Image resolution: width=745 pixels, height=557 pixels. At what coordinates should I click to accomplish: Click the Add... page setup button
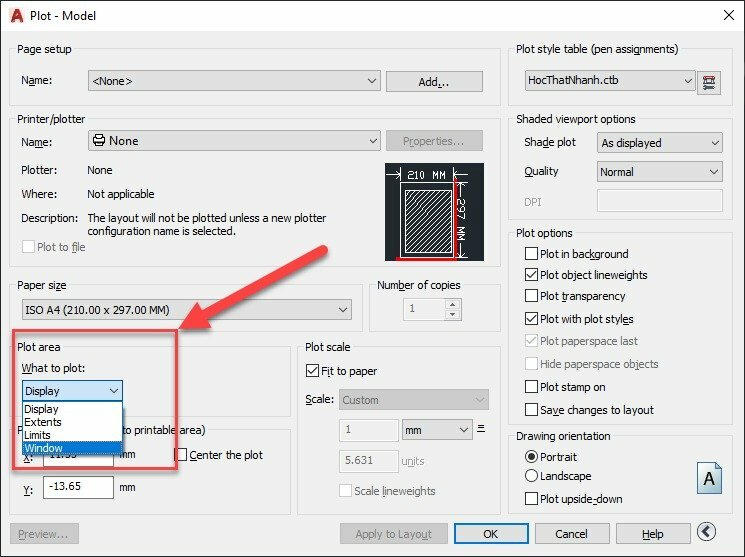[433, 81]
